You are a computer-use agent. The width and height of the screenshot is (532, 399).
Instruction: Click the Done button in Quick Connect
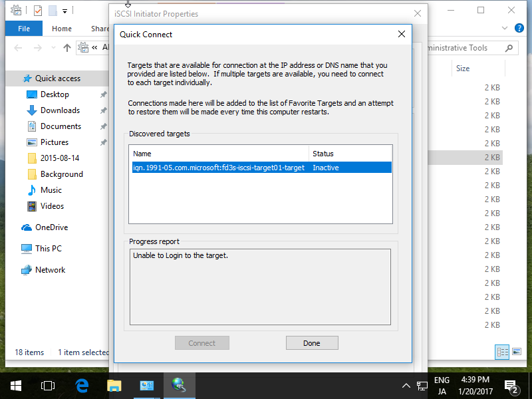[312, 342]
